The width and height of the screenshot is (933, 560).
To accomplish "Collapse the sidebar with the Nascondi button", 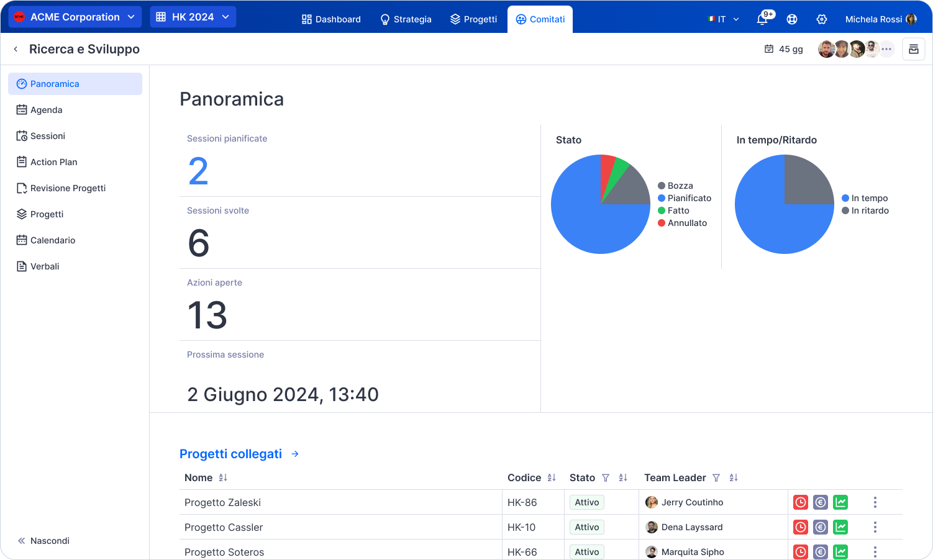I will click(43, 541).
